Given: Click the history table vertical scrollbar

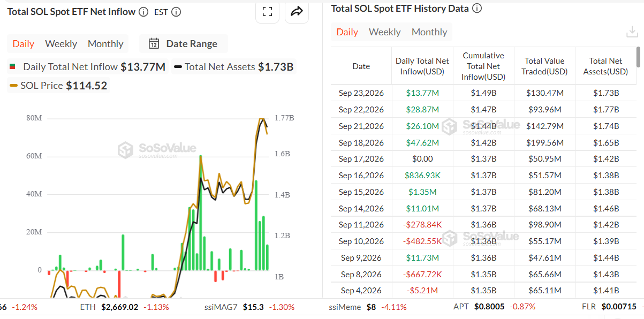Looking at the screenshot, I should tap(638, 57).
